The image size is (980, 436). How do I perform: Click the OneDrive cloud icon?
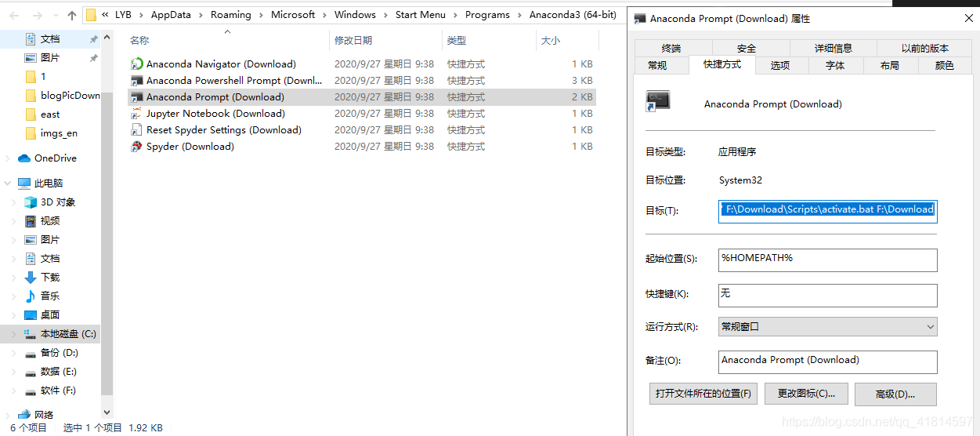[24, 158]
